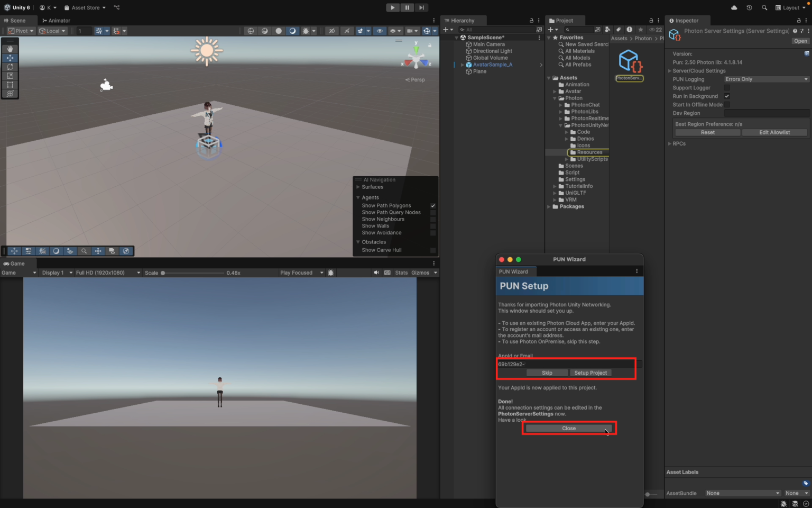Switch to the Animator tab
The height and width of the screenshot is (508, 812).
[58, 20]
